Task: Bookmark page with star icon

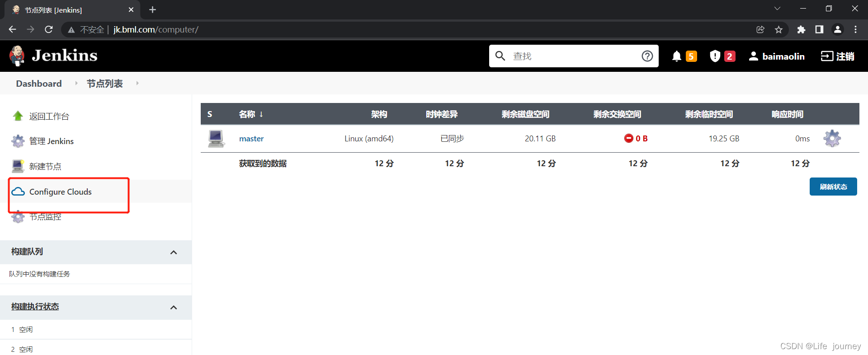Action: (x=778, y=29)
